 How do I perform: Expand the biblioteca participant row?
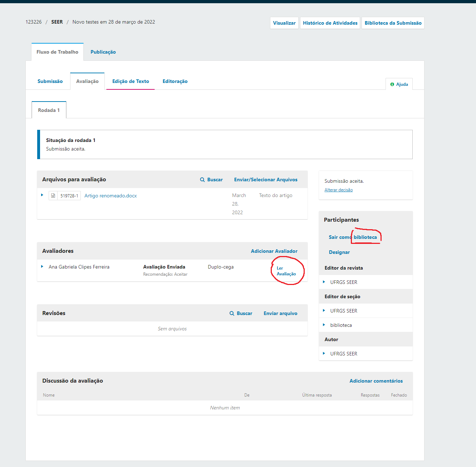[x=324, y=325]
